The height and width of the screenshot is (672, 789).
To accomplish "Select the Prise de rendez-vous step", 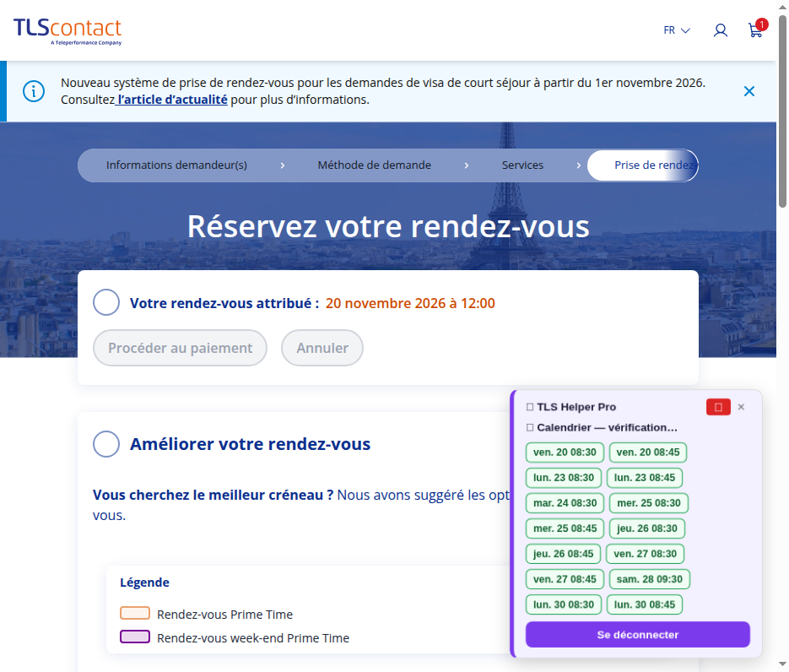I will pyautogui.click(x=643, y=165).
